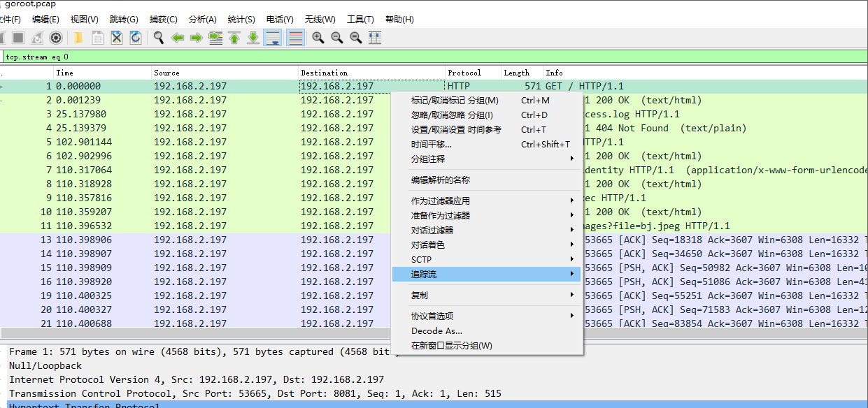Screen dimensions: 868x408
Task: Choose Decode As... in context menu
Action: [488, 331]
